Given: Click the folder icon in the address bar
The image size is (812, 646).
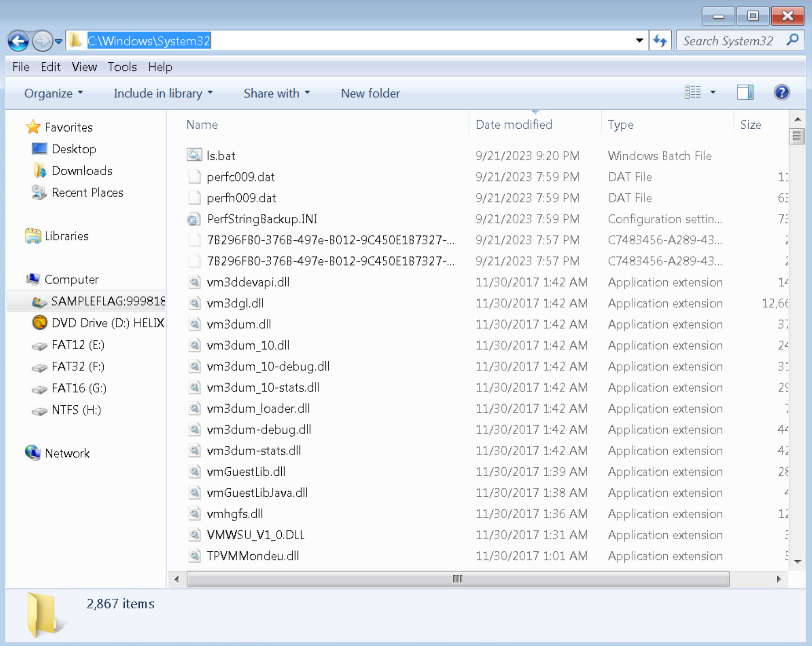Looking at the screenshot, I should 75,40.
